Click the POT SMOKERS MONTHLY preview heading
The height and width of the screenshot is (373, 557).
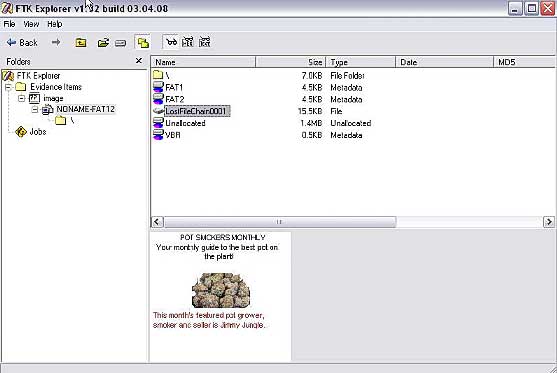[x=222, y=237]
